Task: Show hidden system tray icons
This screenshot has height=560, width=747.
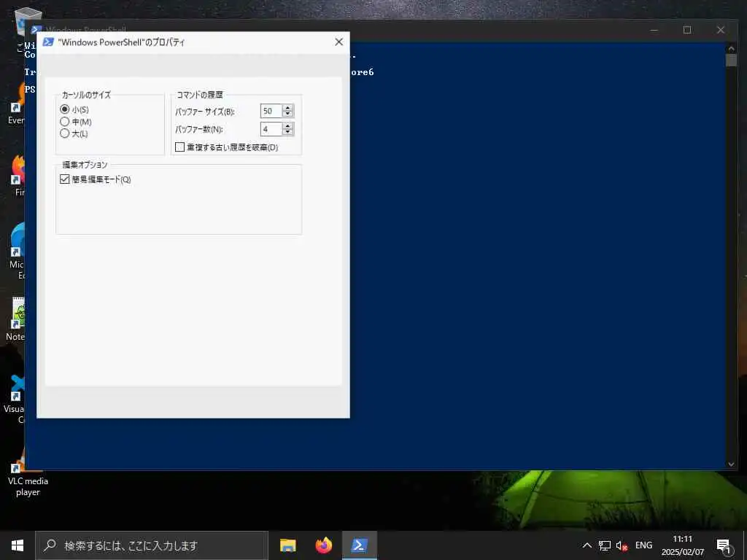Action: 587,545
